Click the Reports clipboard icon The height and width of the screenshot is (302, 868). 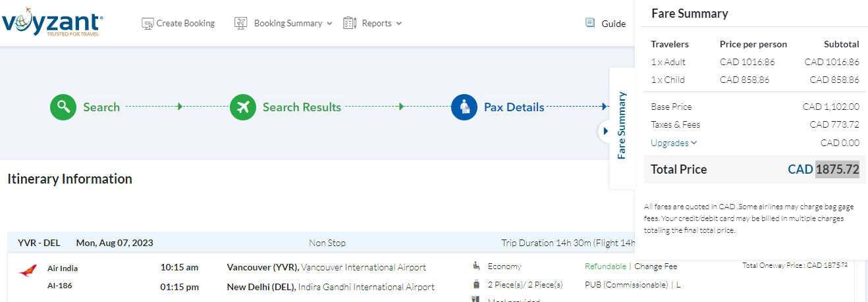pos(350,24)
